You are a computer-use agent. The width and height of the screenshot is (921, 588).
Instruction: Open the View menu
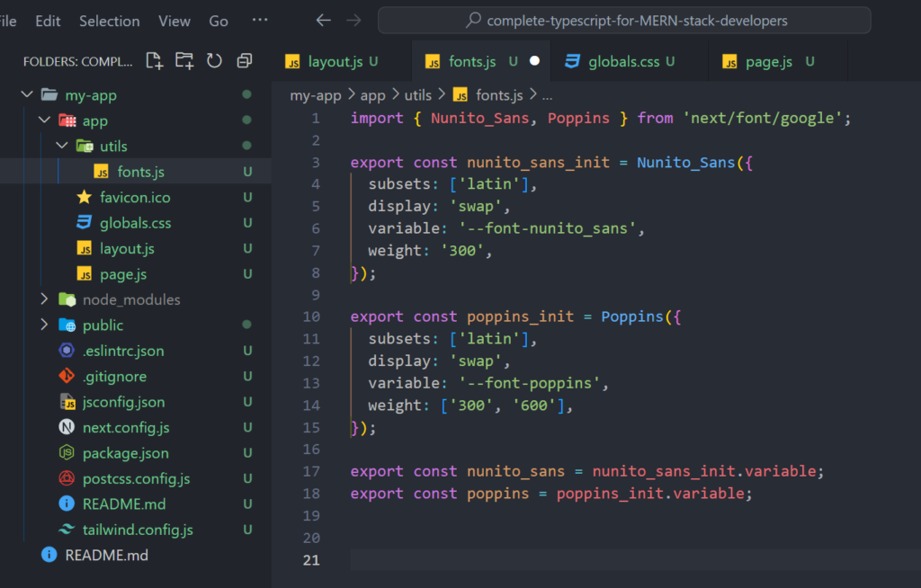click(174, 21)
